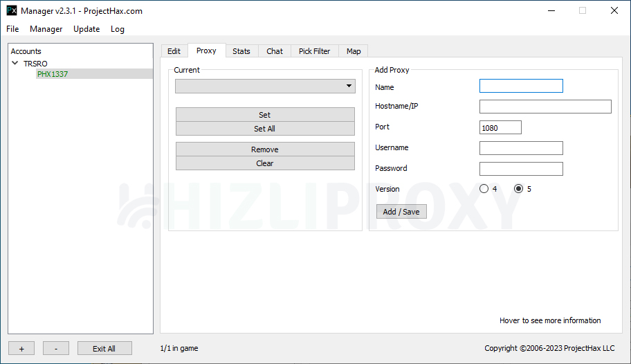
Task: Focus the Hostname/IP input field
Action: click(545, 107)
